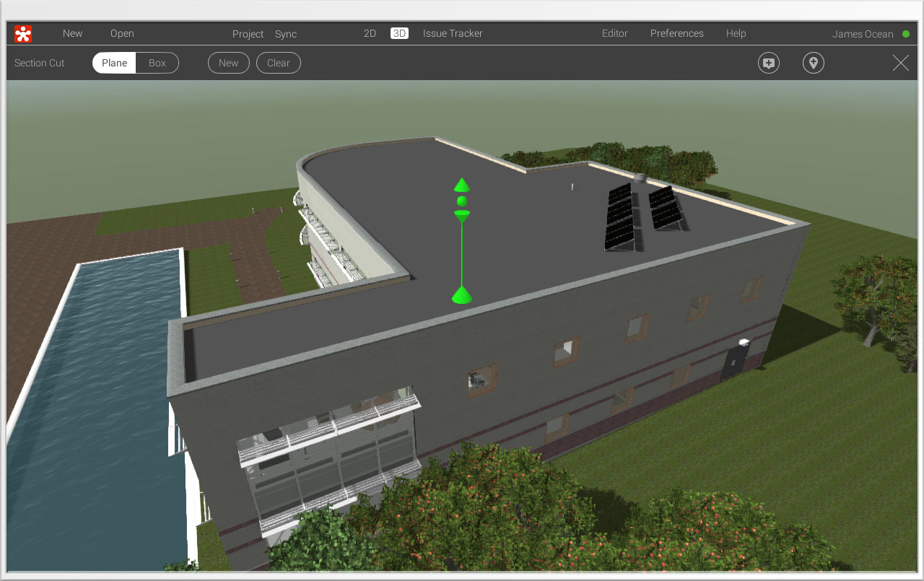924x581 pixels.
Task: Select the 3D view toggle
Action: click(x=398, y=33)
